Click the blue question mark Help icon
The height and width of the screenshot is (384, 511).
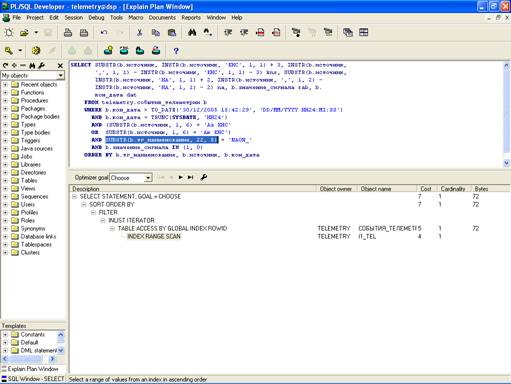point(176,51)
